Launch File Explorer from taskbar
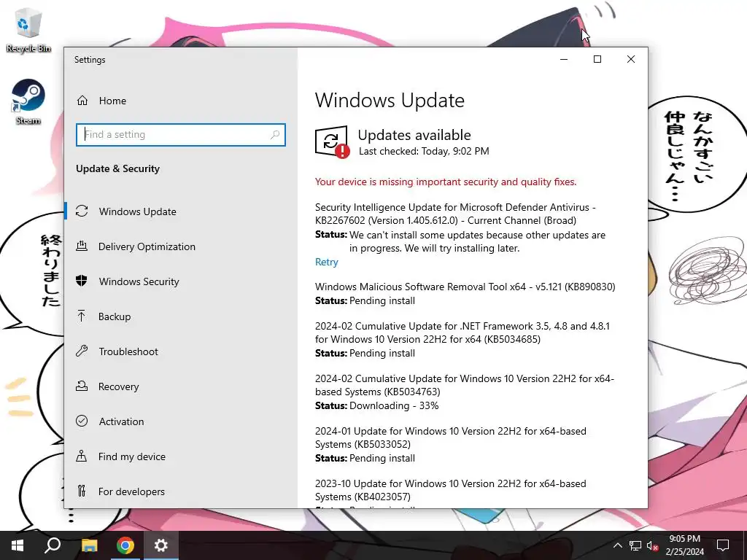747x560 pixels. click(89, 545)
